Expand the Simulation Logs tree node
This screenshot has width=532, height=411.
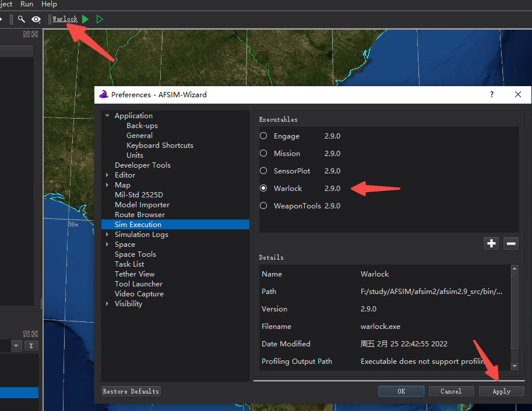point(107,235)
